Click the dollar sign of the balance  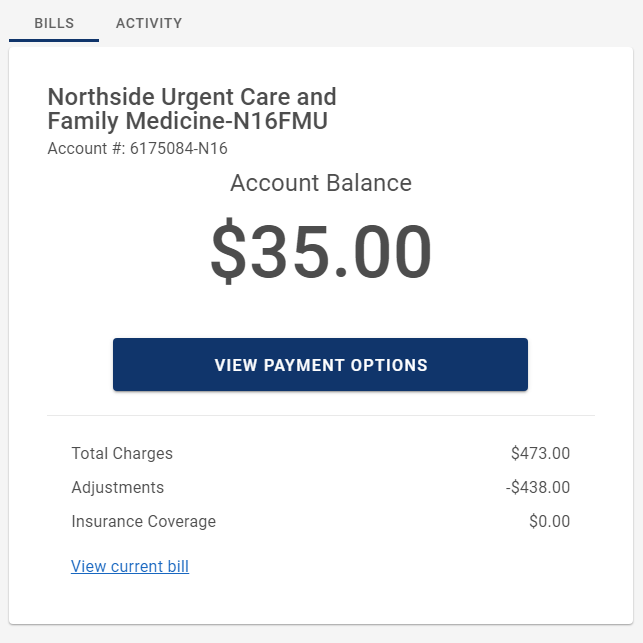228,251
